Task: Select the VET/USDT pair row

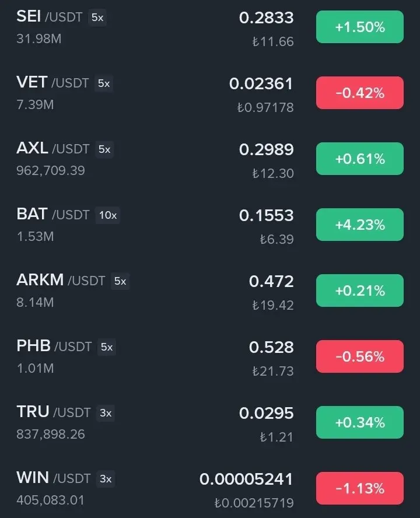Action: coord(210,93)
